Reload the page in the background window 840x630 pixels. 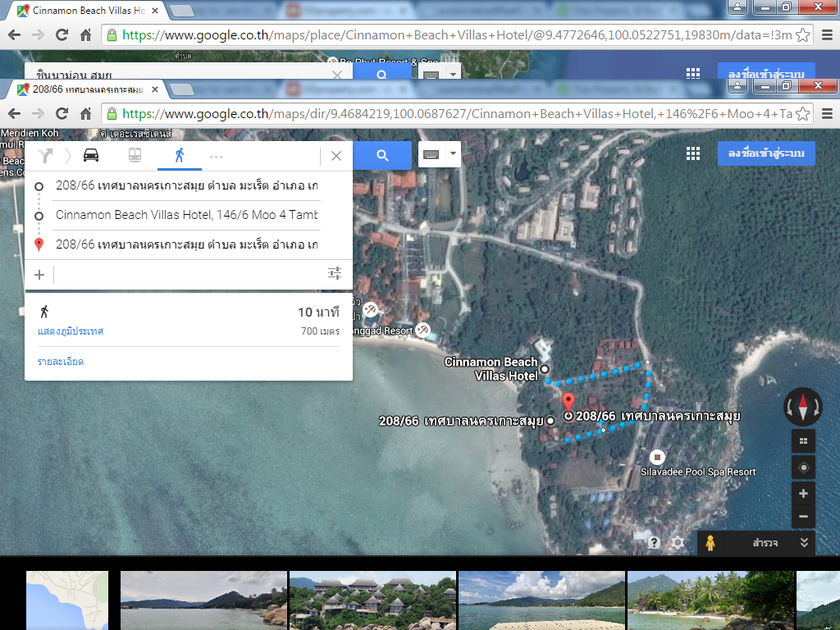point(62,34)
